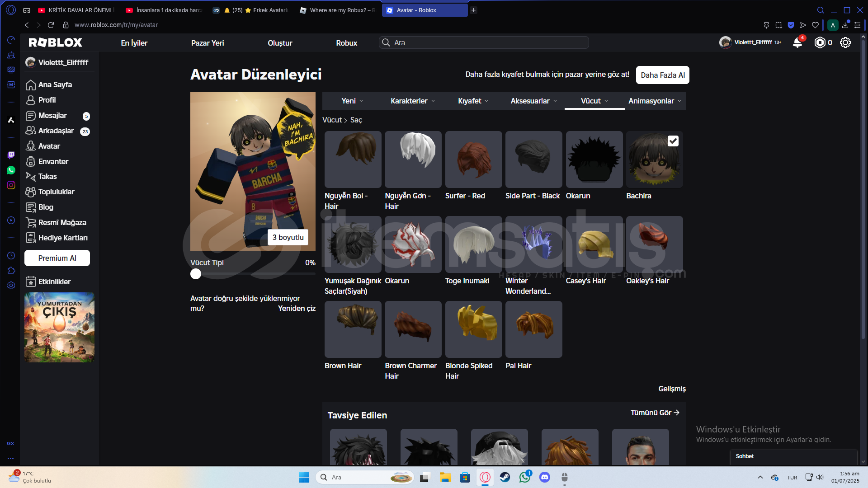Expand the Karakterler dropdown
The height and width of the screenshot is (488, 868).
(413, 101)
